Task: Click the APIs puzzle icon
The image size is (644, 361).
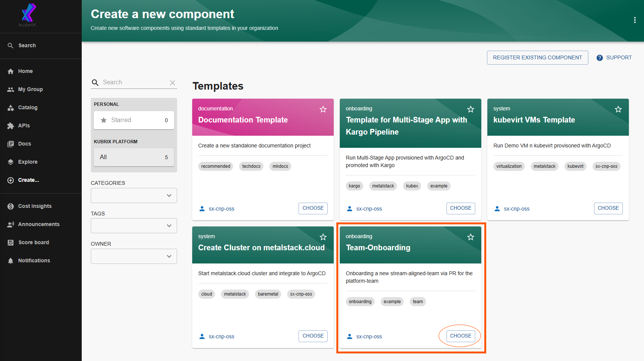Action: pos(11,126)
